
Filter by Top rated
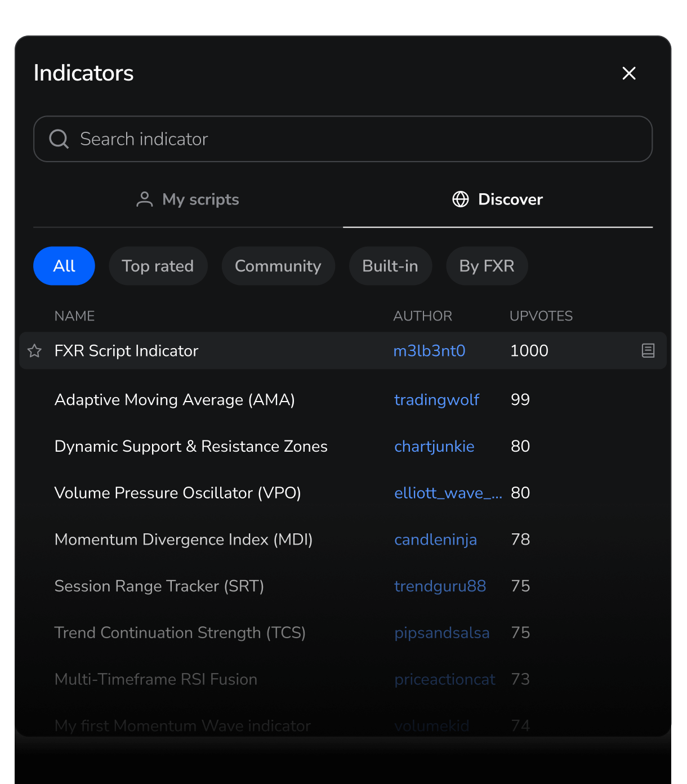tap(158, 266)
